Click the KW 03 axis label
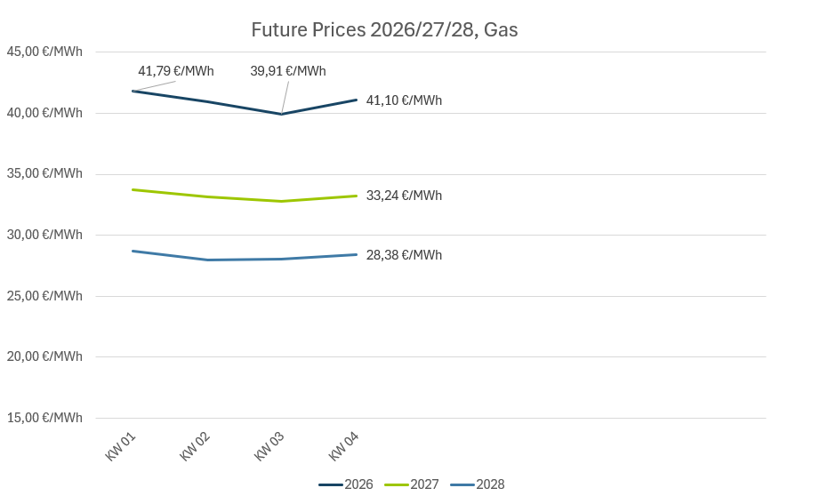The height and width of the screenshot is (504, 820). coord(270,445)
